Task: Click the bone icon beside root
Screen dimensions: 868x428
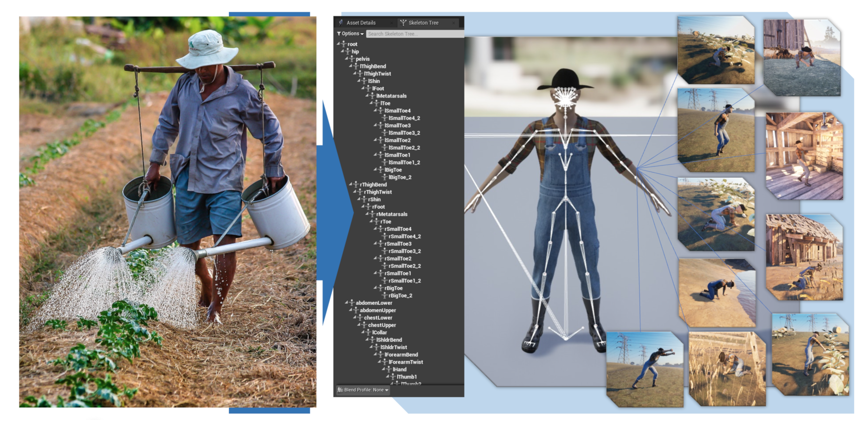Action: tap(343, 44)
